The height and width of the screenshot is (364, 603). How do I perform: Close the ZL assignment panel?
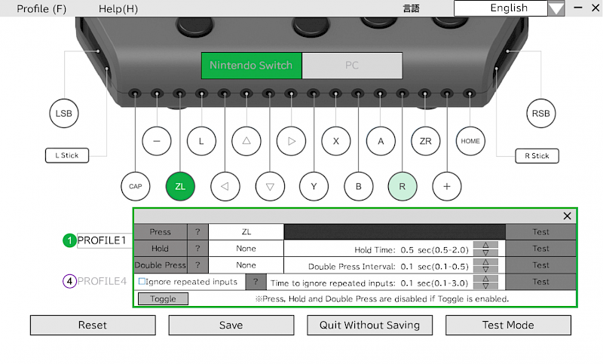tap(567, 216)
